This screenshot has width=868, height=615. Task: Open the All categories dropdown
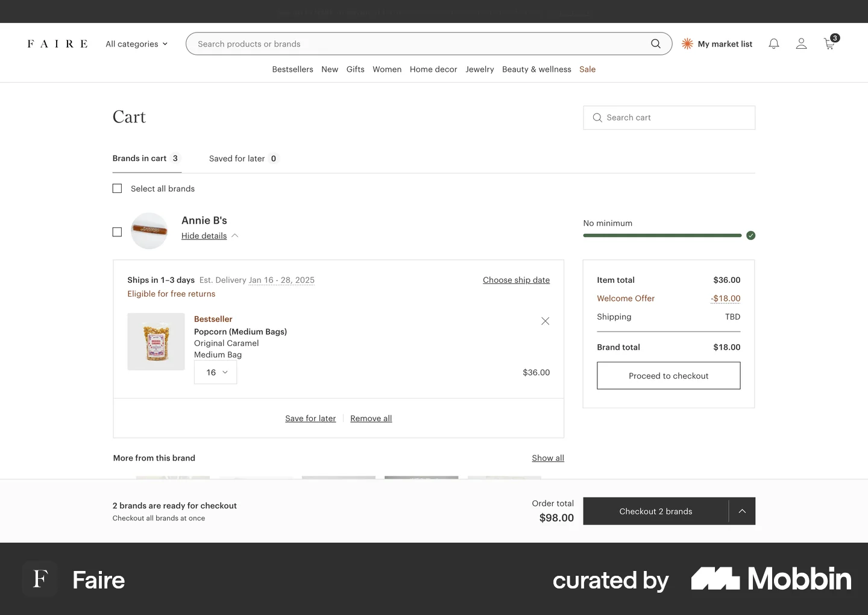click(x=137, y=44)
